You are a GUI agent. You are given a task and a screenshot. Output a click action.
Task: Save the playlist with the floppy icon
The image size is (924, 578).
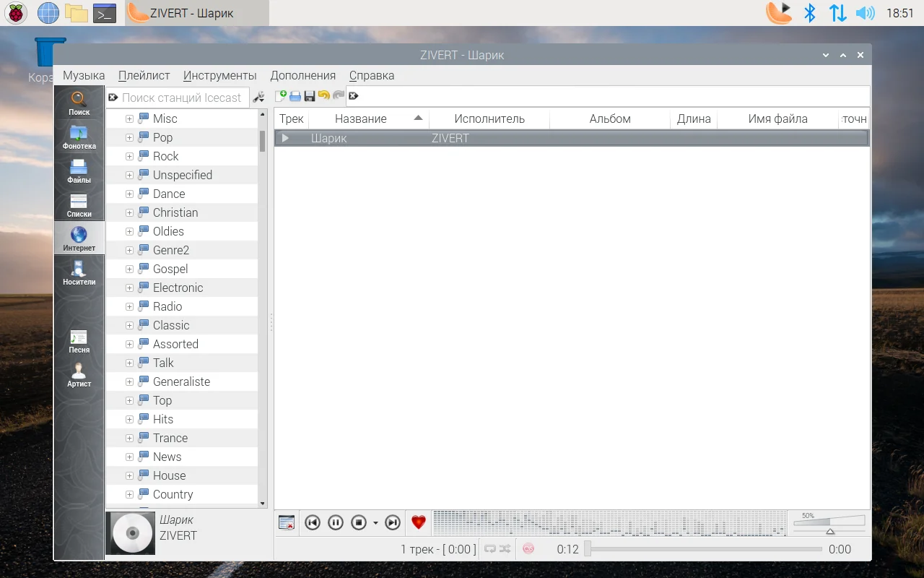310,96
